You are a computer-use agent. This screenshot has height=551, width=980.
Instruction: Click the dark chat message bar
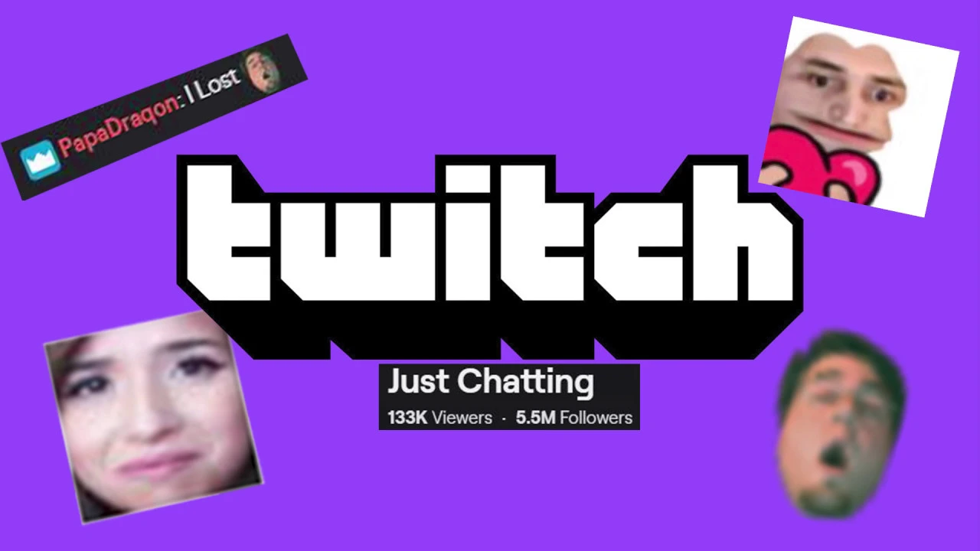[155, 116]
